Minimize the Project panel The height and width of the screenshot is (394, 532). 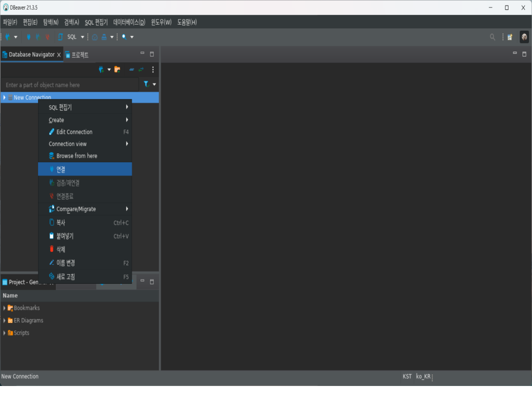143,281
